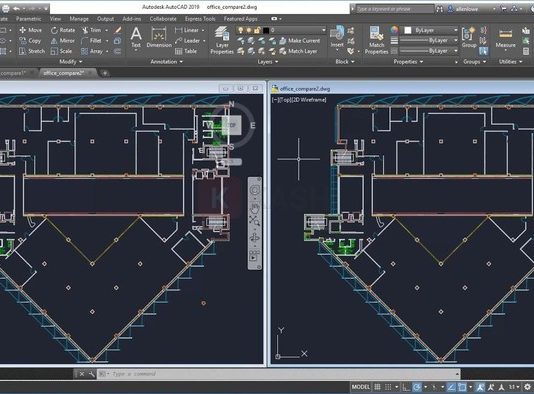The image size is (534, 394).
Task: Click the command line input field
Action: [x=279, y=374]
